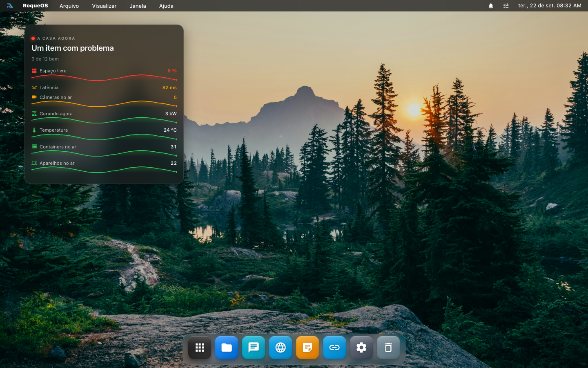Click the orange latency icon beside Latência
The width and height of the screenshot is (588, 368).
point(34,88)
